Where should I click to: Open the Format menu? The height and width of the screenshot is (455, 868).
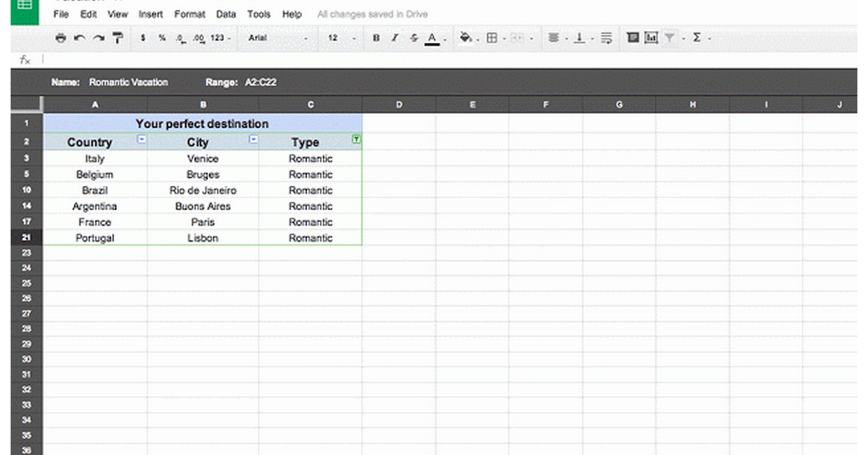(190, 14)
